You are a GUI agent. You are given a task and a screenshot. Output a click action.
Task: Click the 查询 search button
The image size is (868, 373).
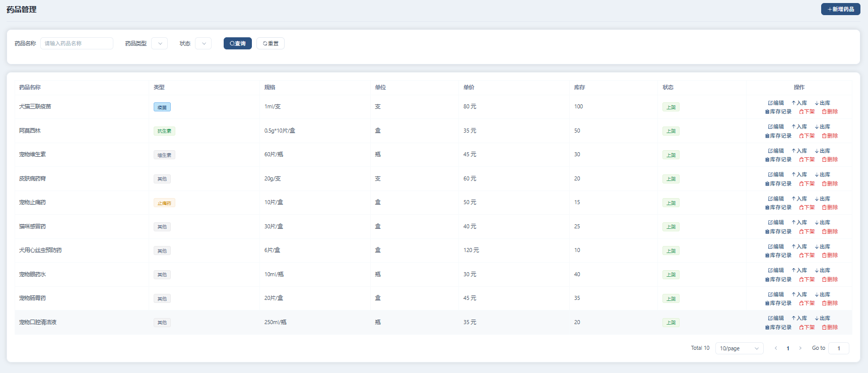click(x=238, y=43)
